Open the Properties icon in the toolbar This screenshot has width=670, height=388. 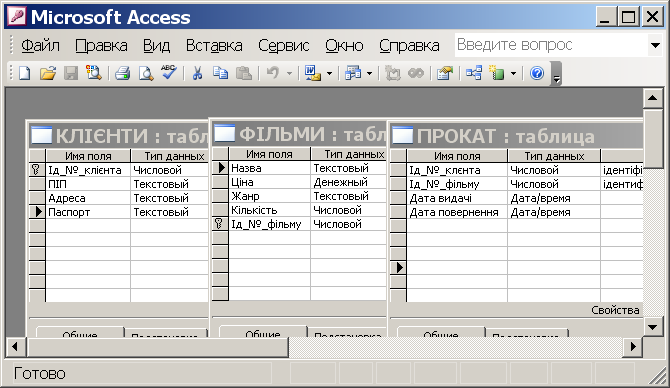444,73
